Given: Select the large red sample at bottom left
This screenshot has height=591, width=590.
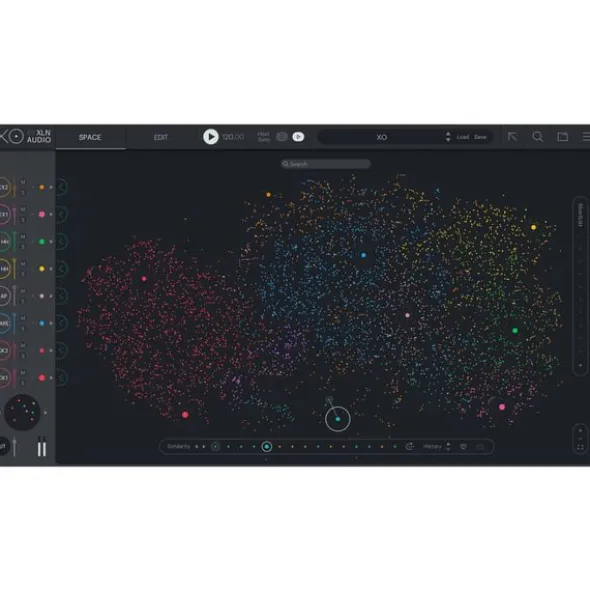Looking at the screenshot, I should [185, 415].
